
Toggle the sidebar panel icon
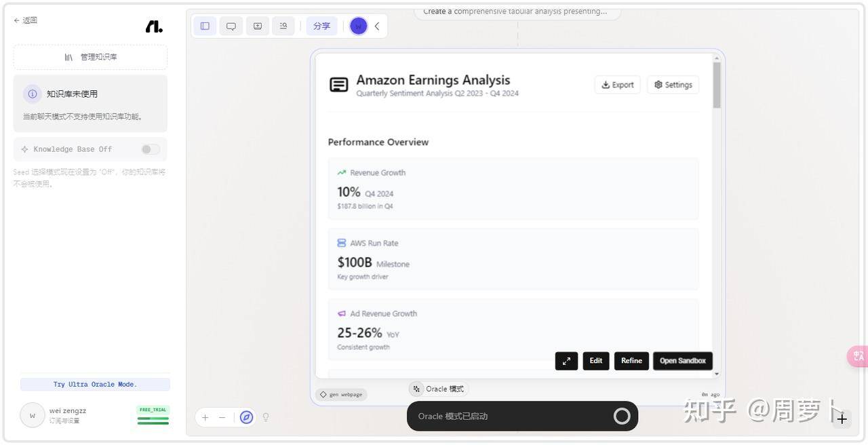pyautogui.click(x=205, y=26)
